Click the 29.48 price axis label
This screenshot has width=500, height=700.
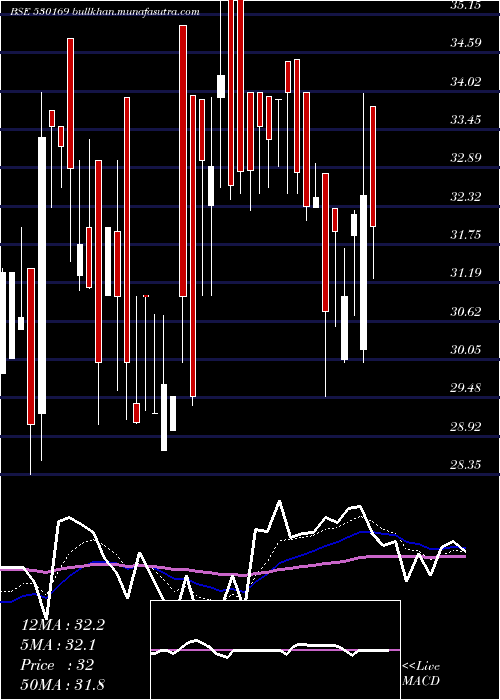tap(465, 388)
